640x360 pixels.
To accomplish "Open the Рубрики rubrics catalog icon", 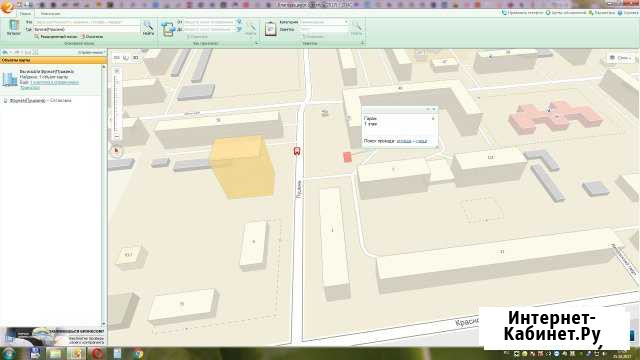I will (x=13, y=27).
